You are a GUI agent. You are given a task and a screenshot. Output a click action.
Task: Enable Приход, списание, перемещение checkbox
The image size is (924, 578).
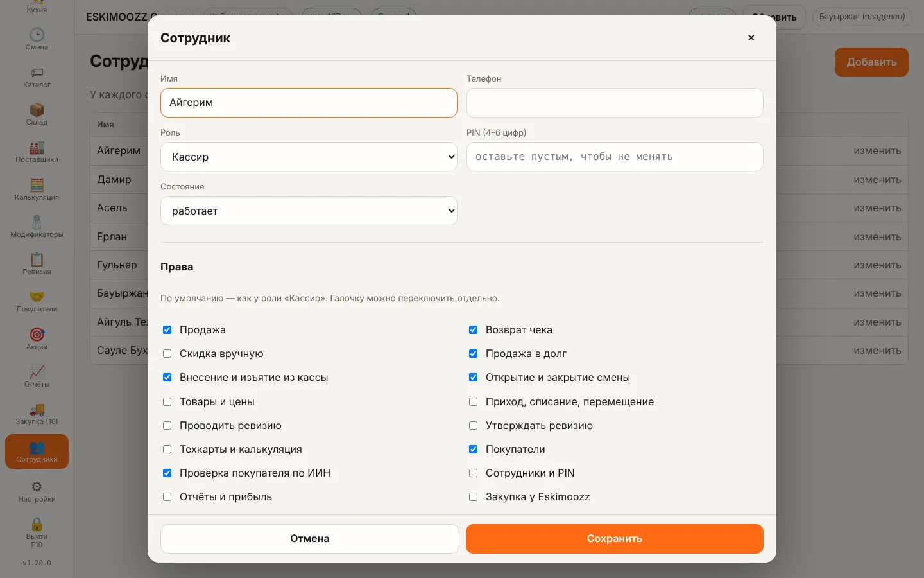pyautogui.click(x=473, y=402)
